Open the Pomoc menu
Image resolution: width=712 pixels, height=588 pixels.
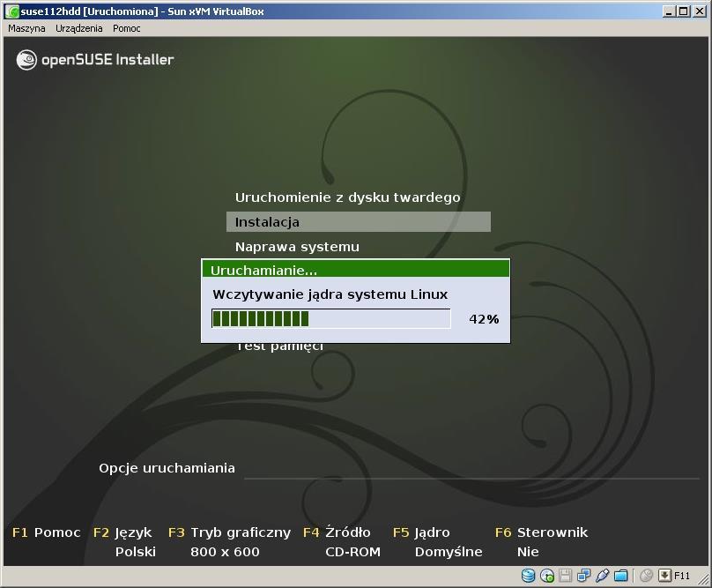127,28
